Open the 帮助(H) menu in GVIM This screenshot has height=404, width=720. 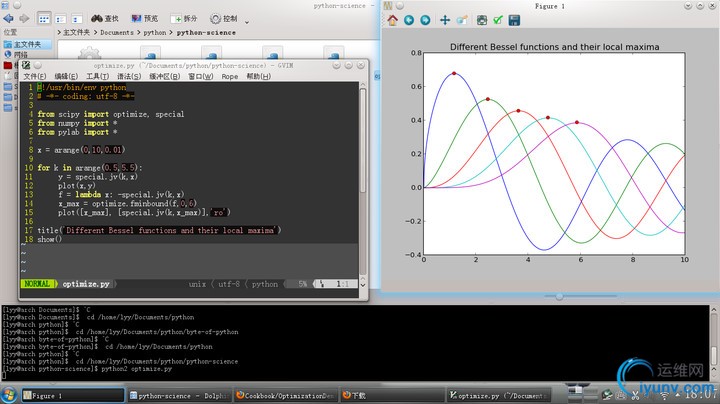coord(259,76)
